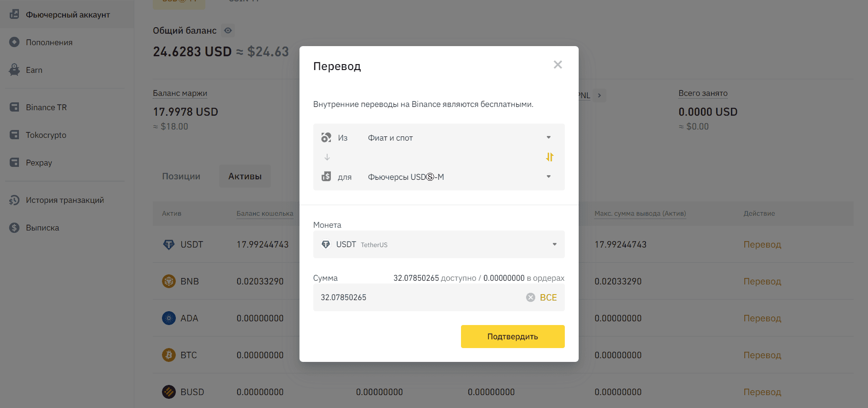Click the Баланс маржи label

(180, 93)
